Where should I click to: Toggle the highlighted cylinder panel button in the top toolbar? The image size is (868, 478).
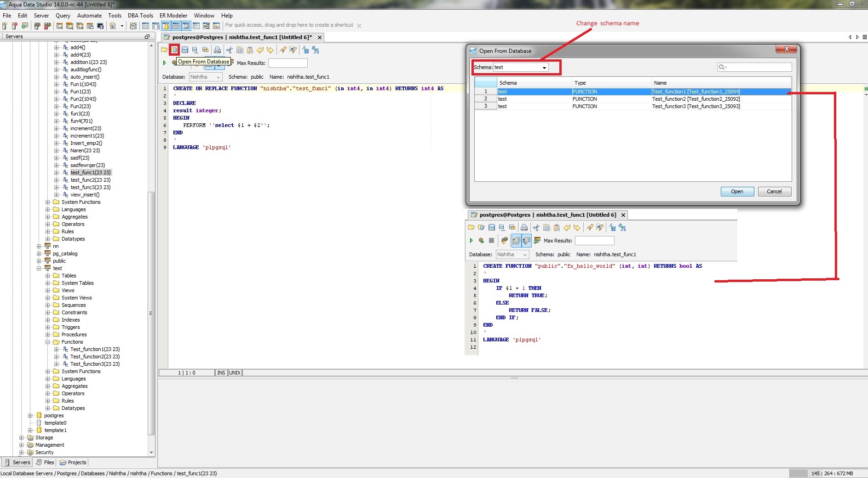click(x=166, y=26)
